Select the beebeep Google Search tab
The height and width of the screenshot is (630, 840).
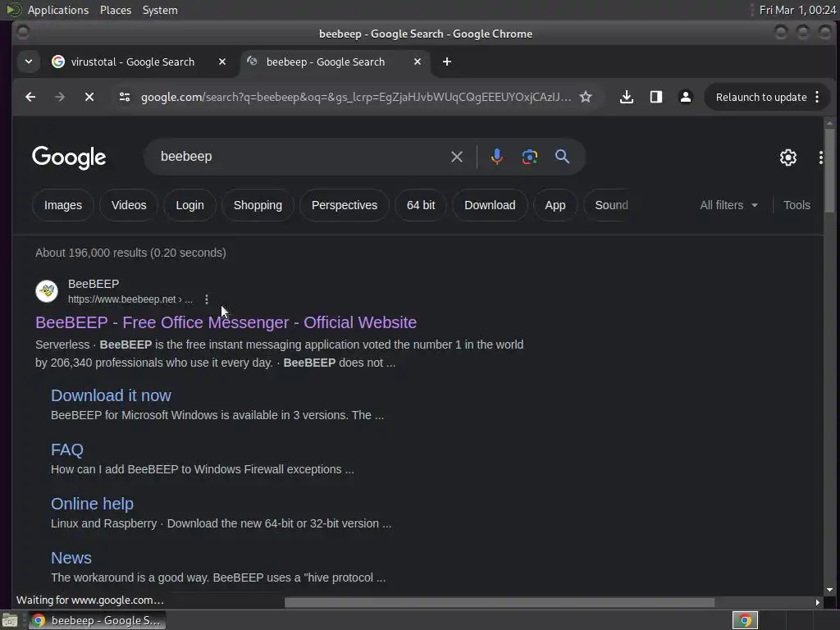[326, 62]
